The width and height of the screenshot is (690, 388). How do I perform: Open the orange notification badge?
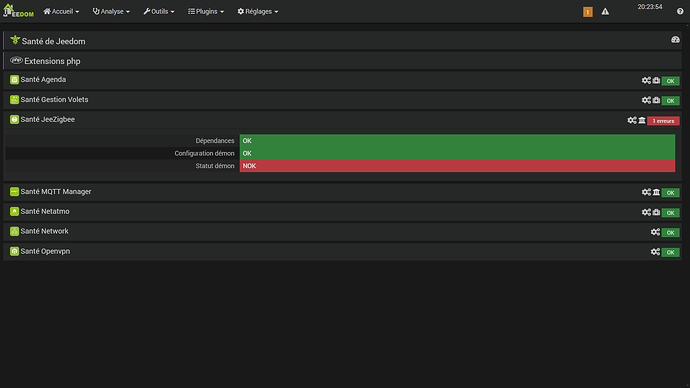(x=587, y=12)
